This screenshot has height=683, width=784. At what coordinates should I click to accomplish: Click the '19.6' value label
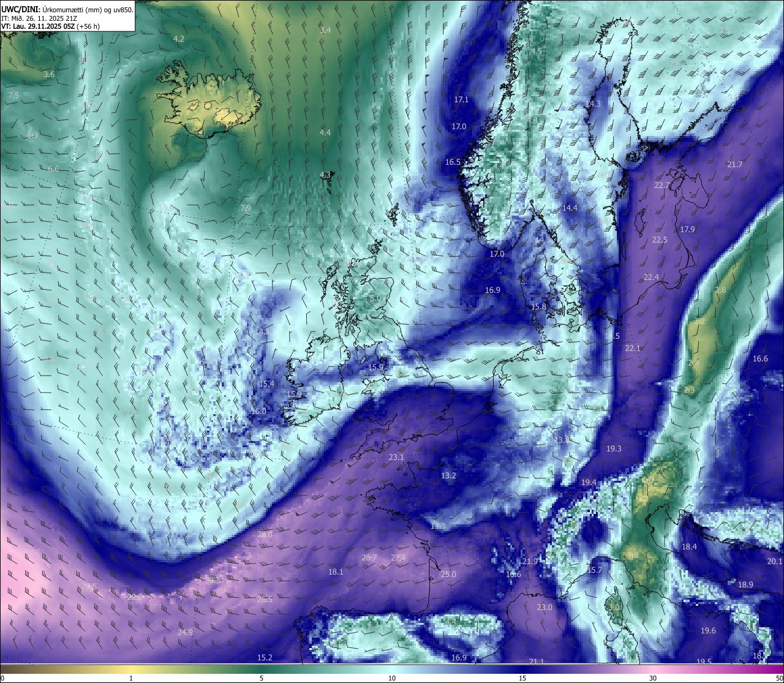[x=708, y=630]
